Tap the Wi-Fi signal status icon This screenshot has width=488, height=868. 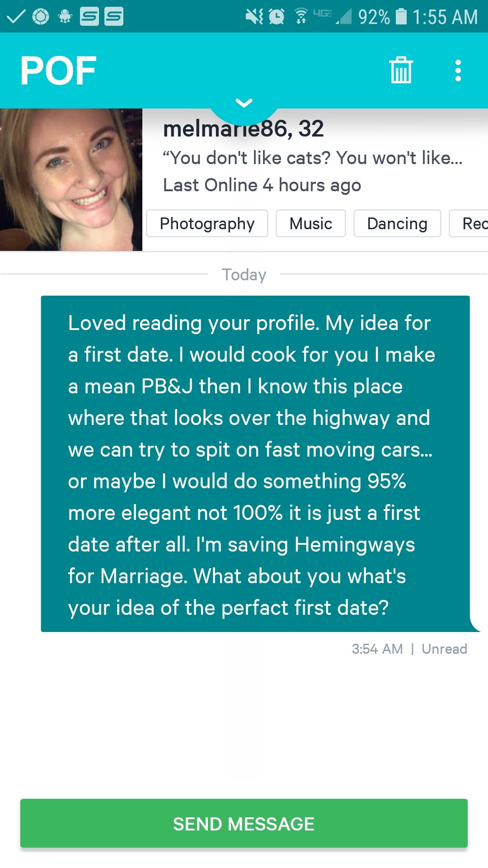coord(301,17)
